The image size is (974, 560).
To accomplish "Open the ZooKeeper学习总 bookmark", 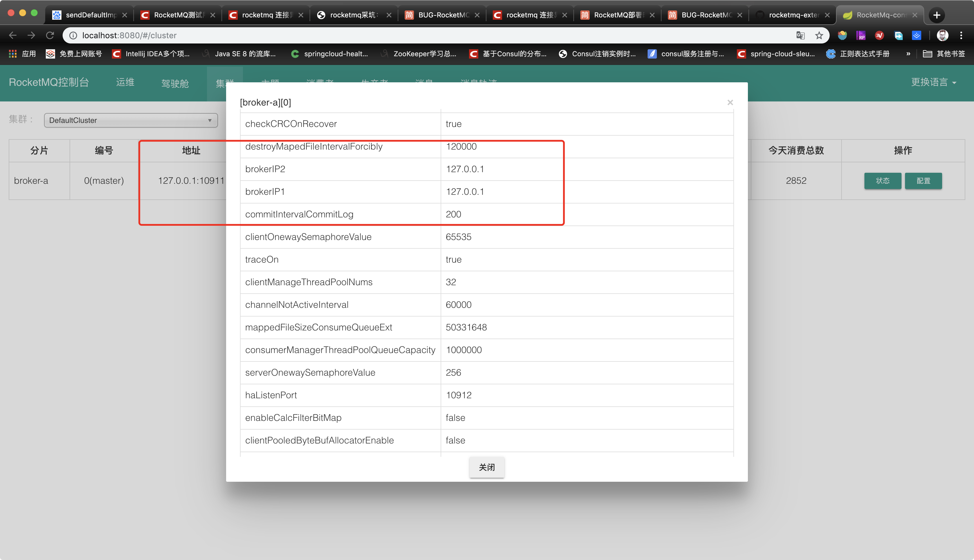I will (418, 54).
